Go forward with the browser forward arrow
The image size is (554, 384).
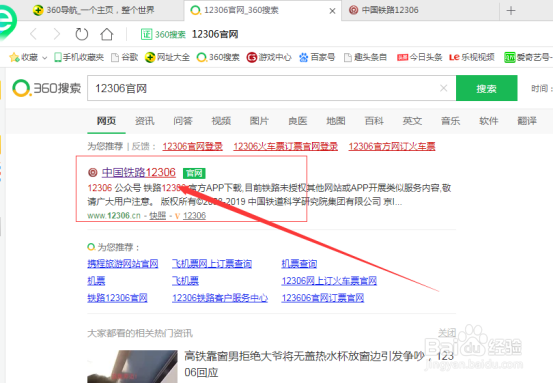[57, 34]
